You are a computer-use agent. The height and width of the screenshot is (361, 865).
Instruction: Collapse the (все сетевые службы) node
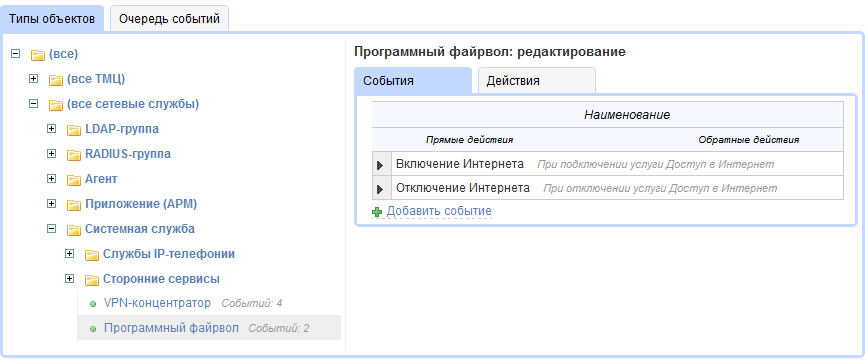pyautogui.click(x=34, y=103)
